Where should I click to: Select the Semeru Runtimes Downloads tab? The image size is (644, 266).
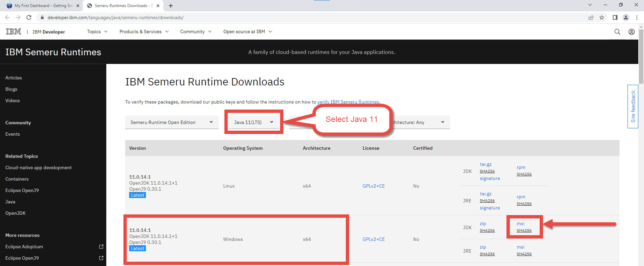coord(123,6)
